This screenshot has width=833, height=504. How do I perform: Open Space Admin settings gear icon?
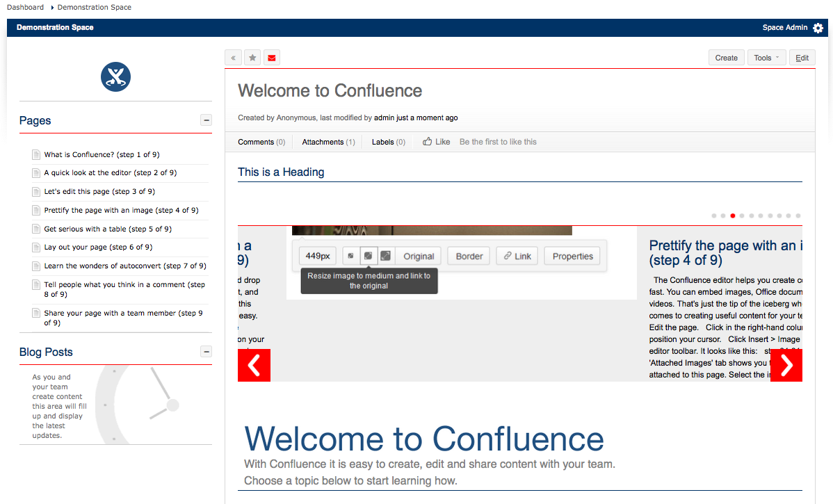818,28
